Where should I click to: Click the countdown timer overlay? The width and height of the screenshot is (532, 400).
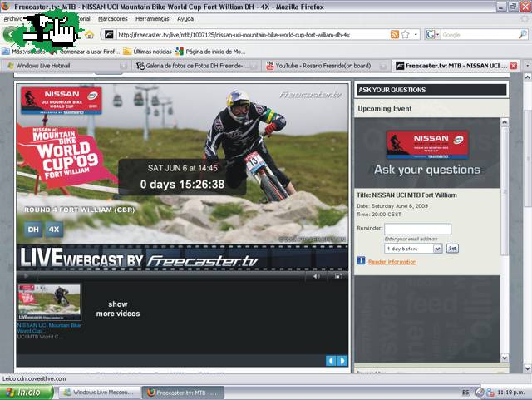coord(182,177)
